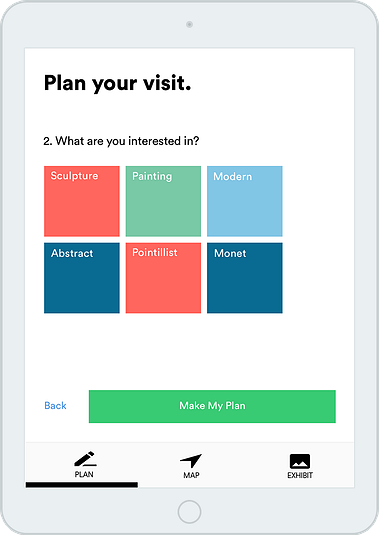Tap the picture Exhibit icon
The height and width of the screenshot is (535, 379).
tap(300, 461)
